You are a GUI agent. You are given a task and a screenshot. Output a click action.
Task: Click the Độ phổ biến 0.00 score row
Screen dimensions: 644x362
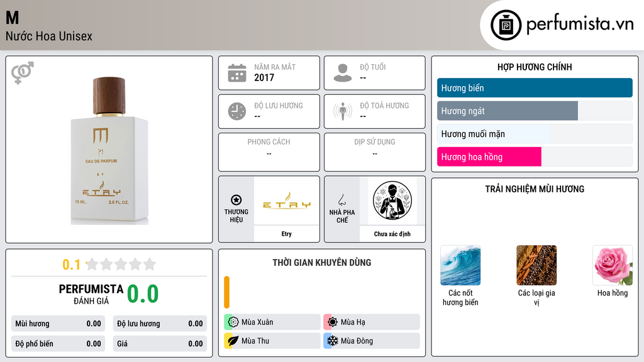[x=58, y=344]
